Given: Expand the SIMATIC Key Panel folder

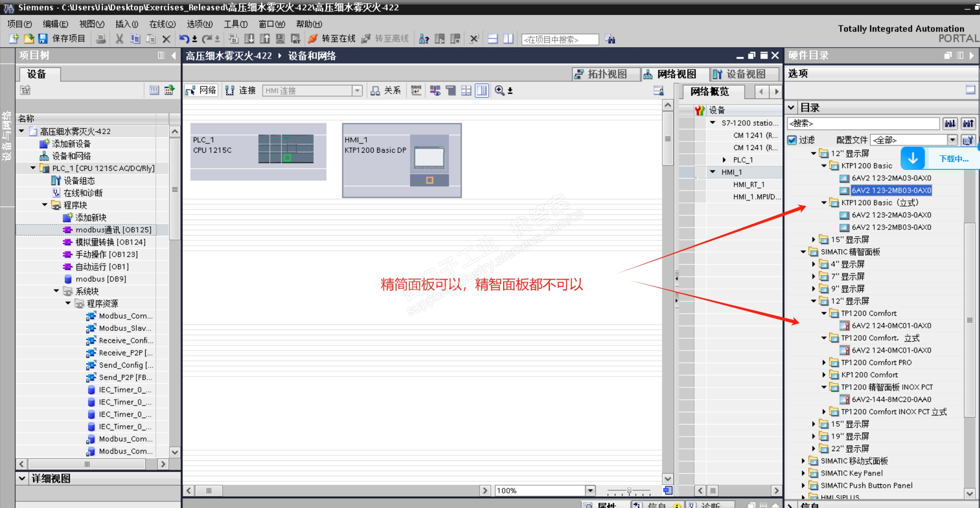Looking at the screenshot, I should point(803,473).
